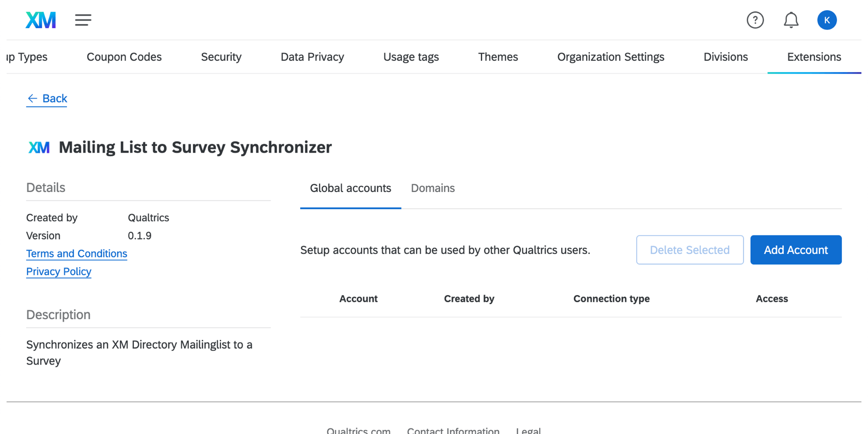Open the help question mark icon
Image resolution: width=868 pixels, height=434 pixels.
tap(755, 20)
